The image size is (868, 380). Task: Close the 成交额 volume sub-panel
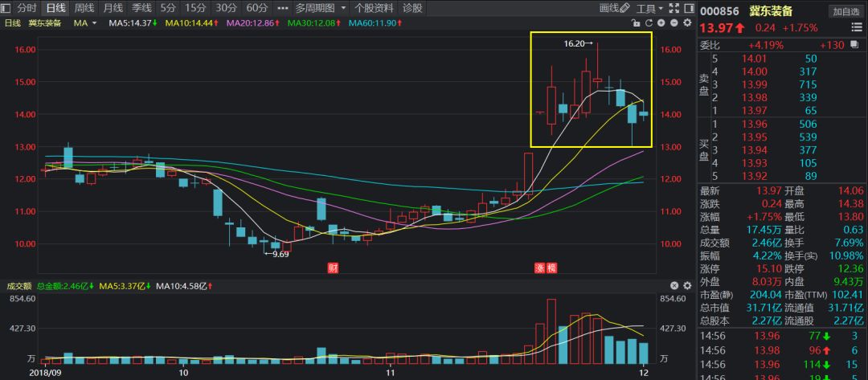pyautogui.click(x=674, y=286)
